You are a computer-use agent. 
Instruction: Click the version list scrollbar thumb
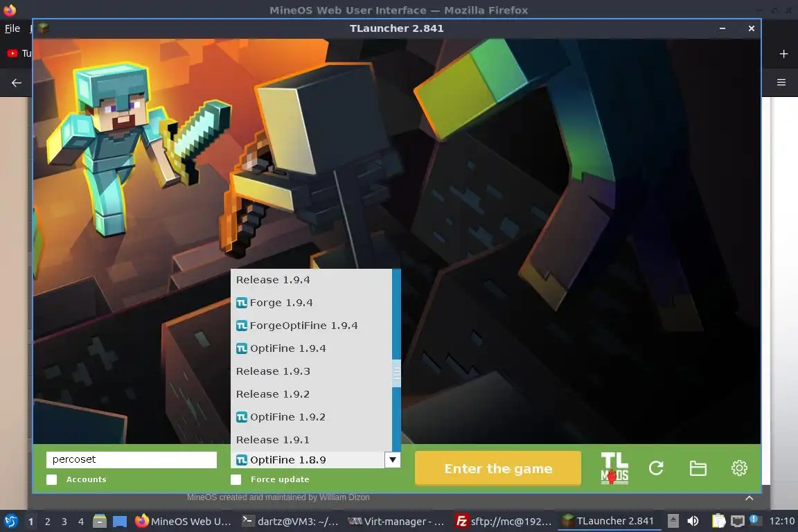[x=396, y=373]
